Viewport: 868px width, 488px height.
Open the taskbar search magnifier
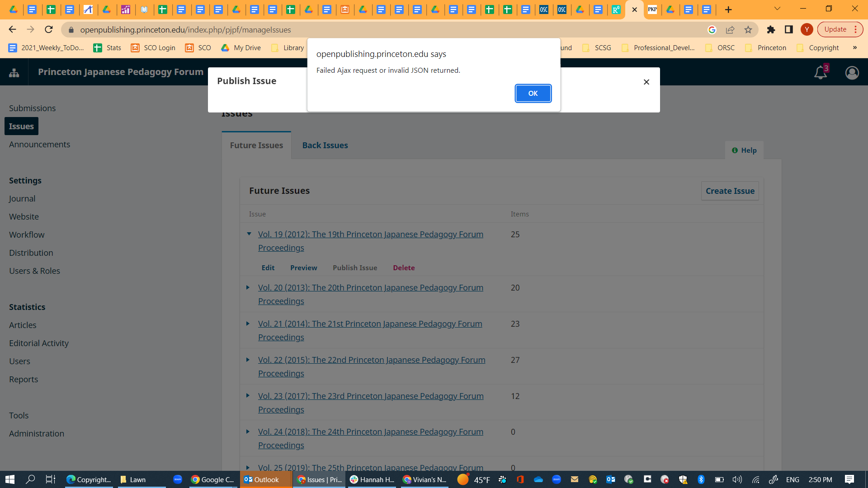30,479
